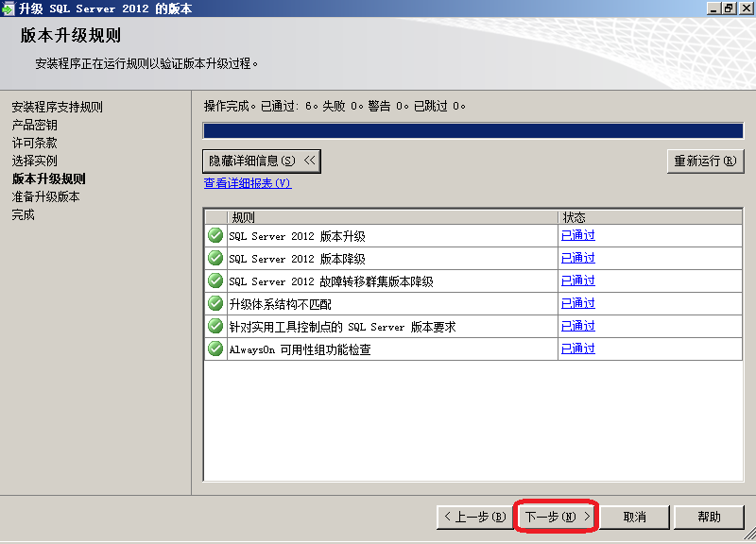Viewport: 756px width, 544px height.
Task: Click the green check icon for AlwaysOn 可用性组功能检查
Action: tap(215, 348)
